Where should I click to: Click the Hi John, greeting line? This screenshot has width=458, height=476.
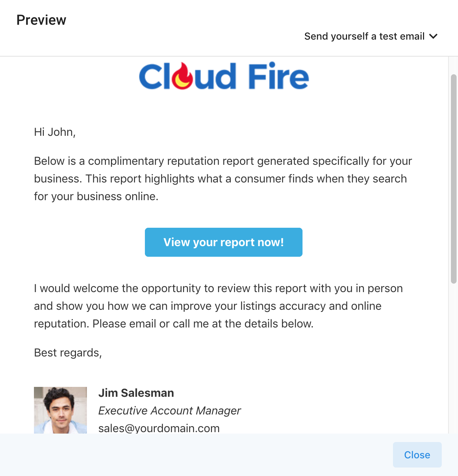coord(55,132)
